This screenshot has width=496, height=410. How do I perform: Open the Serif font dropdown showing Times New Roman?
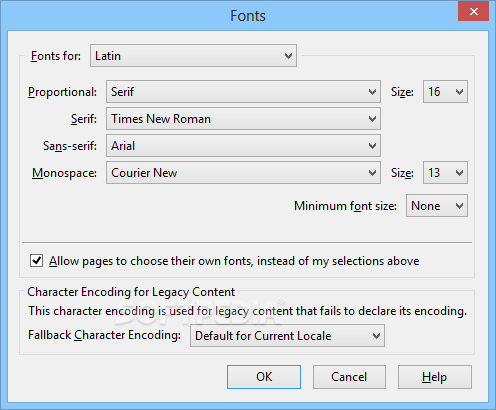coord(243,118)
